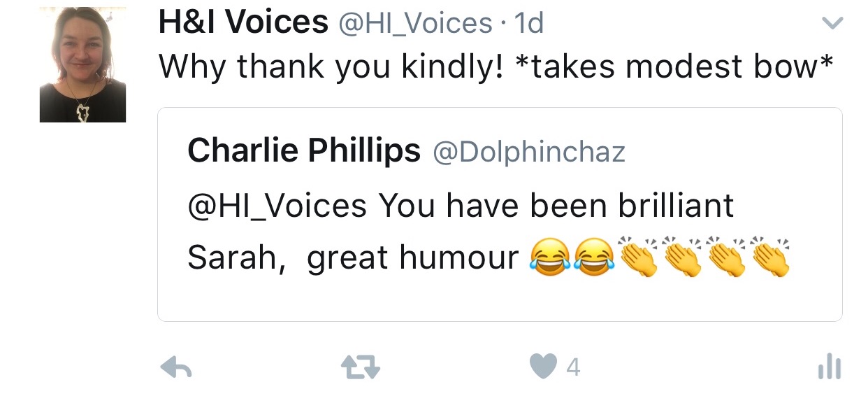View tweet activity via bar chart icon
The height and width of the screenshot is (403, 868).
click(829, 367)
